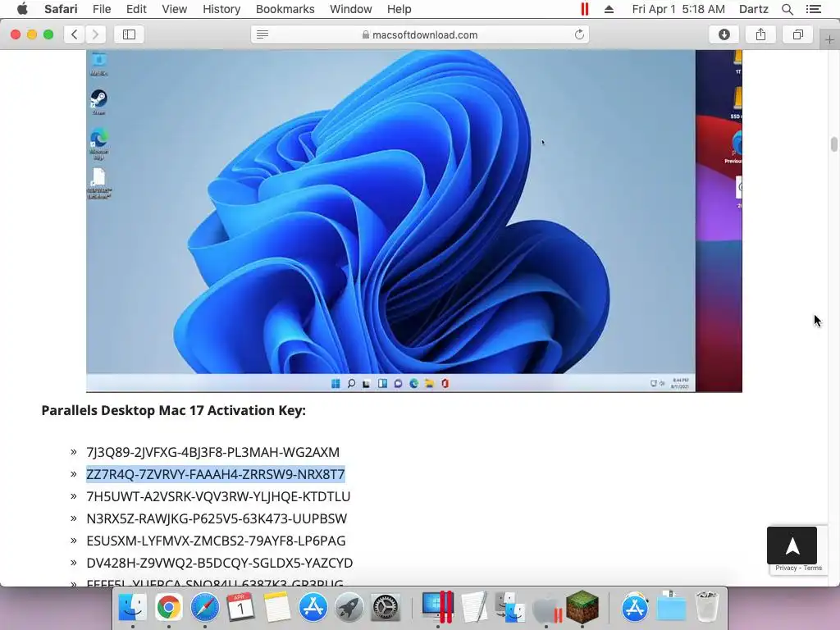
Task: Click key 7H5UWT-A2VSRK-VQV3RW-YLJHQE-KTDTLU
Action: pos(218,496)
